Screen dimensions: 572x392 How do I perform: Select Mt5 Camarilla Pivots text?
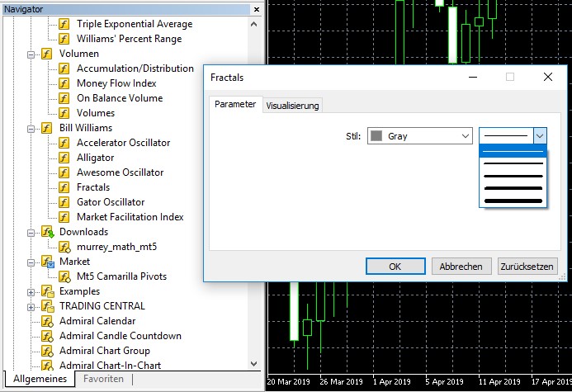[122, 276]
